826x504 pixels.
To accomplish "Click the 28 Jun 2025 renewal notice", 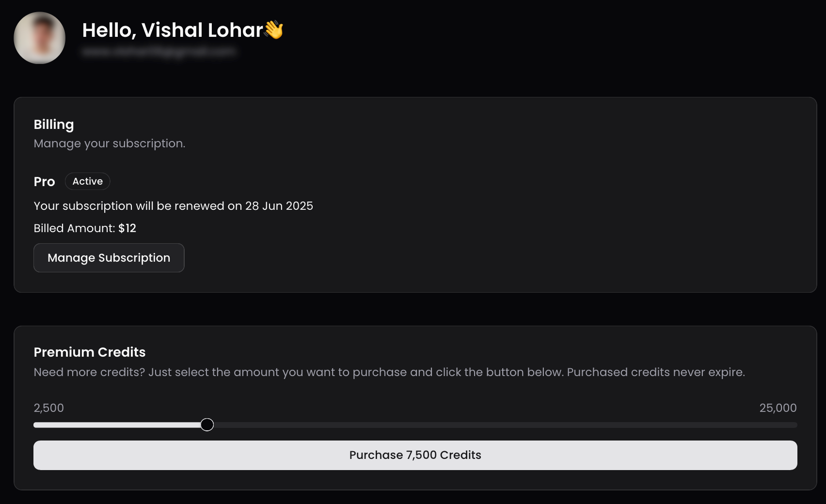I will tap(173, 206).
